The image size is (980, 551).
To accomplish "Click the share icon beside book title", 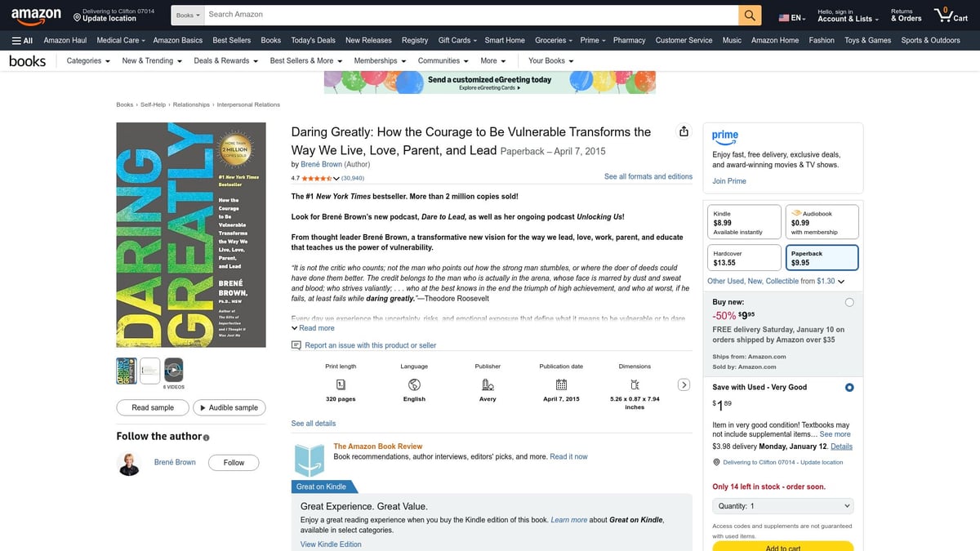I will pos(684,132).
